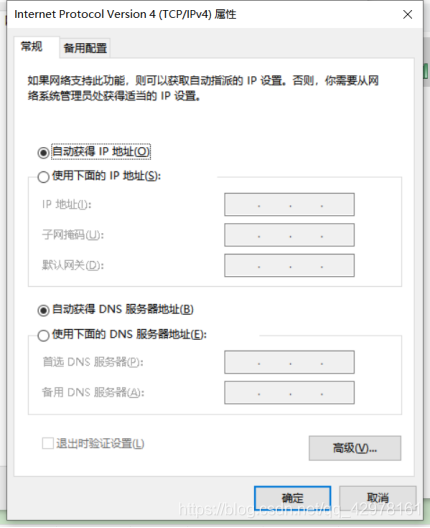Click the 子网掩码 input field
The image size is (430, 528).
(289, 235)
